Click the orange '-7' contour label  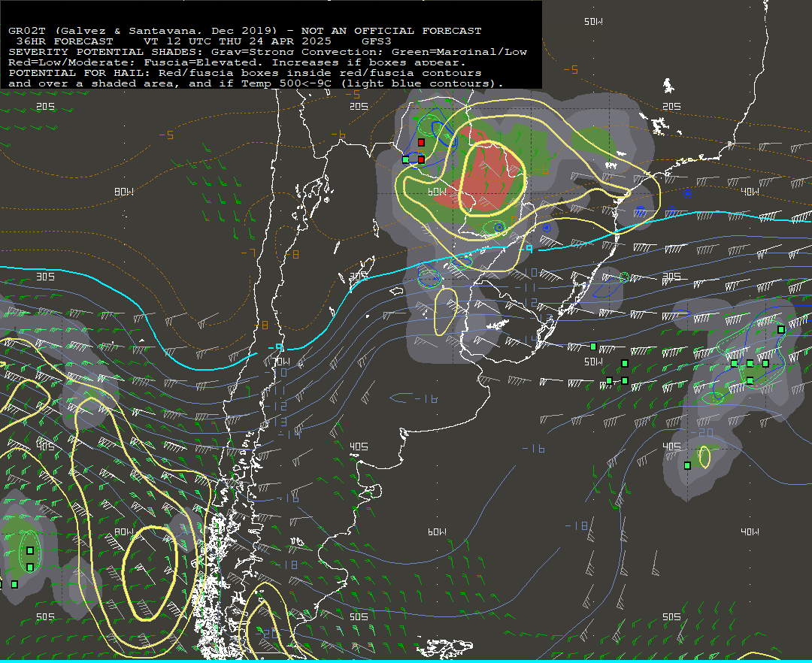[x=249, y=253]
